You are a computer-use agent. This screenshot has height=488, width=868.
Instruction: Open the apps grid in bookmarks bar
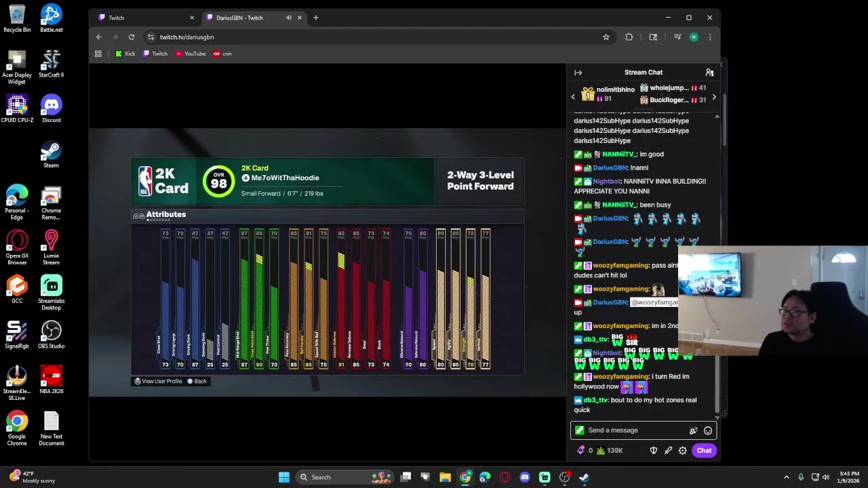98,54
